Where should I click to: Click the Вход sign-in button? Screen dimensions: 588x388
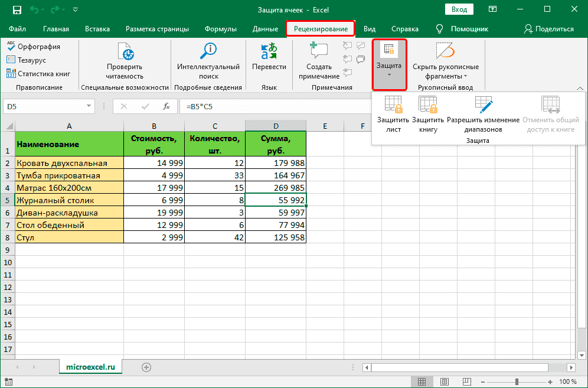tap(459, 10)
